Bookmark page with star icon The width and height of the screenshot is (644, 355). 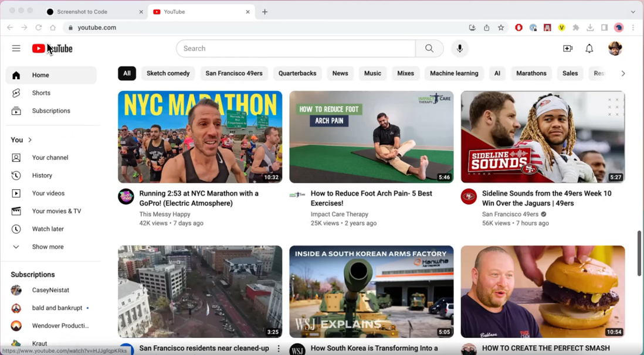pos(501,28)
